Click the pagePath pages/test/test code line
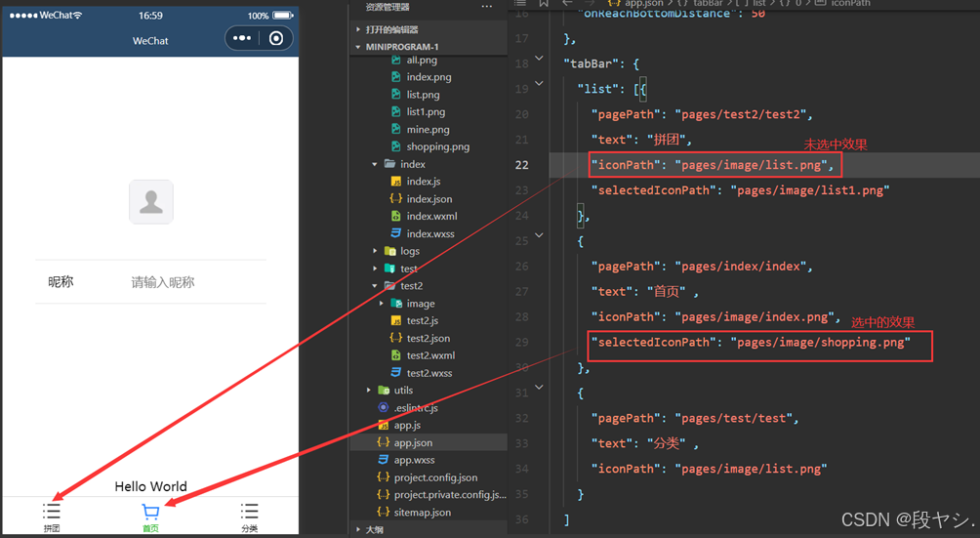The image size is (980, 538). 696,418
